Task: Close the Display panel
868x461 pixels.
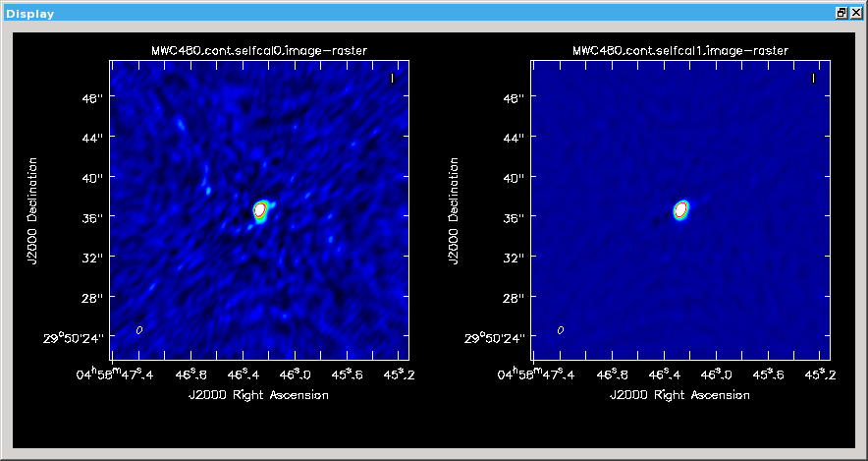Action: [856, 13]
